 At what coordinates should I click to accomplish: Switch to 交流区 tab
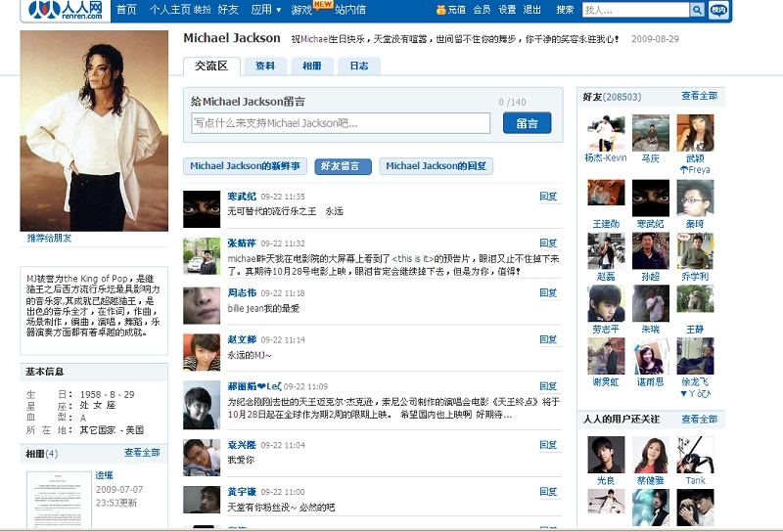[x=211, y=66]
